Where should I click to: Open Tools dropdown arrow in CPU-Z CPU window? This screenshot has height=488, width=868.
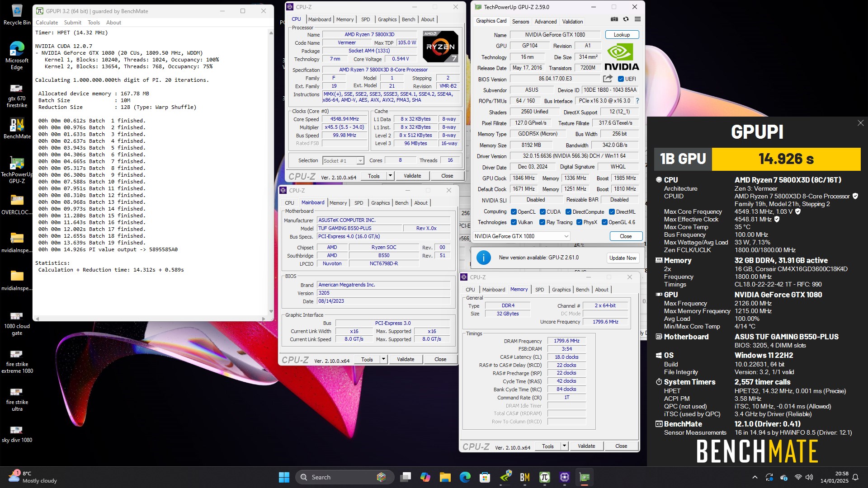click(x=390, y=176)
